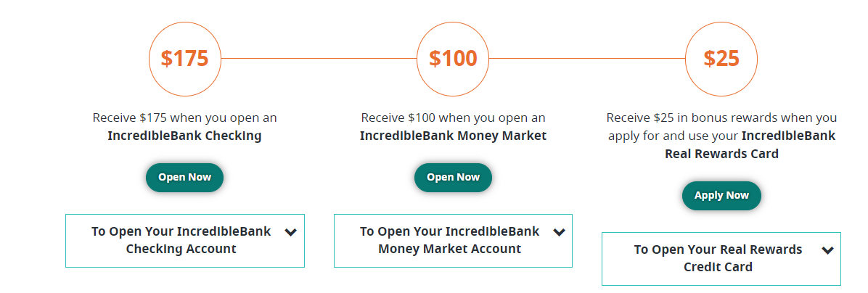Apply Now for Real Rewards Card
Image resolution: width=868 pixels, height=293 pixels.
click(x=721, y=196)
